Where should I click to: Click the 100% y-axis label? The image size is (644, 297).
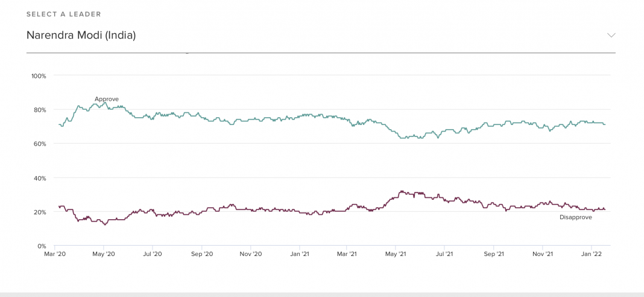coord(39,76)
